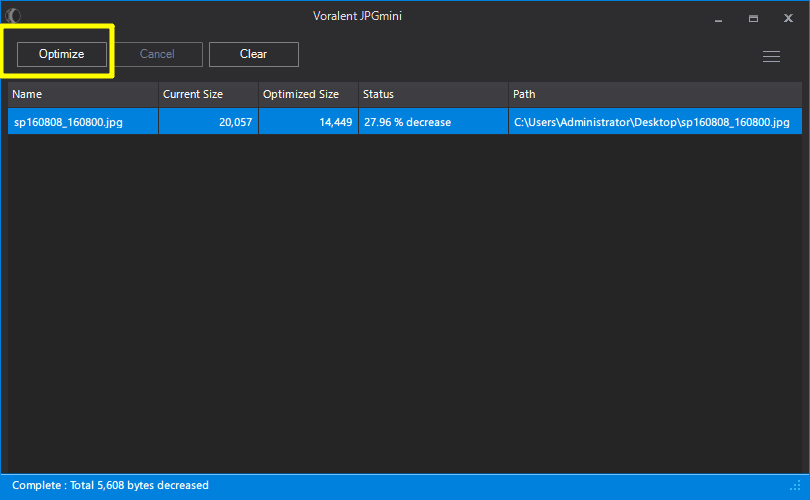The width and height of the screenshot is (810, 500).
Task: Click the resize grip in bottom-right corner
Action: pyautogui.click(x=796, y=487)
